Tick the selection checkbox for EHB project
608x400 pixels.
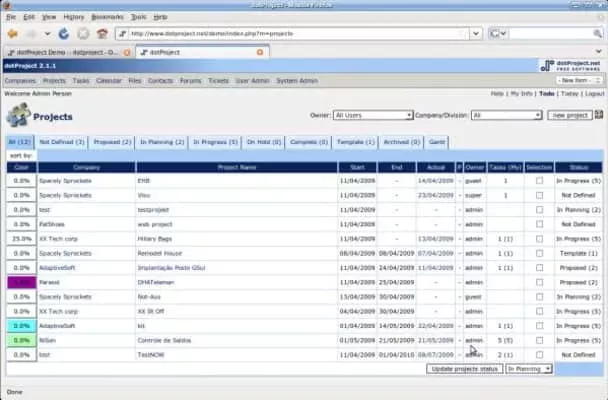point(539,181)
